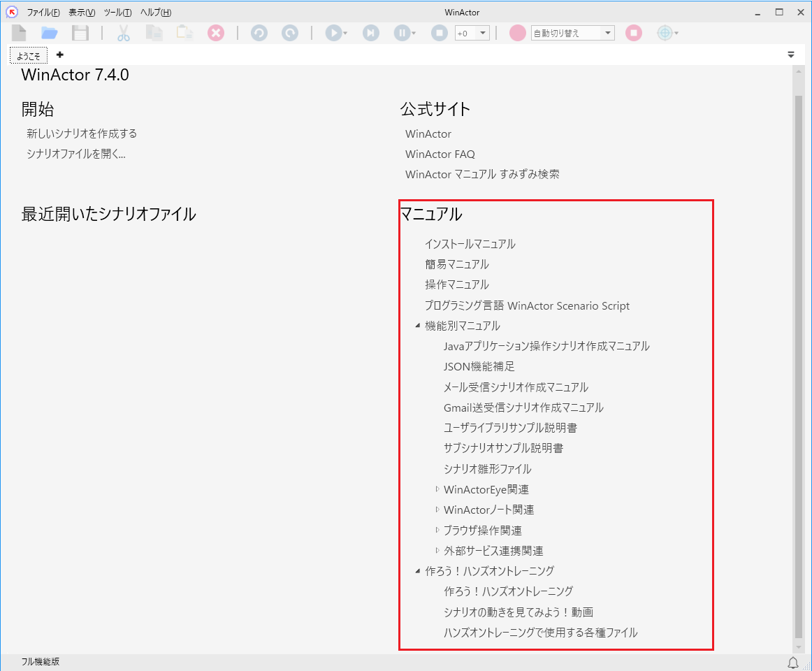Open the tab list dropdown at far right
The height and width of the screenshot is (671, 812).
tap(791, 55)
